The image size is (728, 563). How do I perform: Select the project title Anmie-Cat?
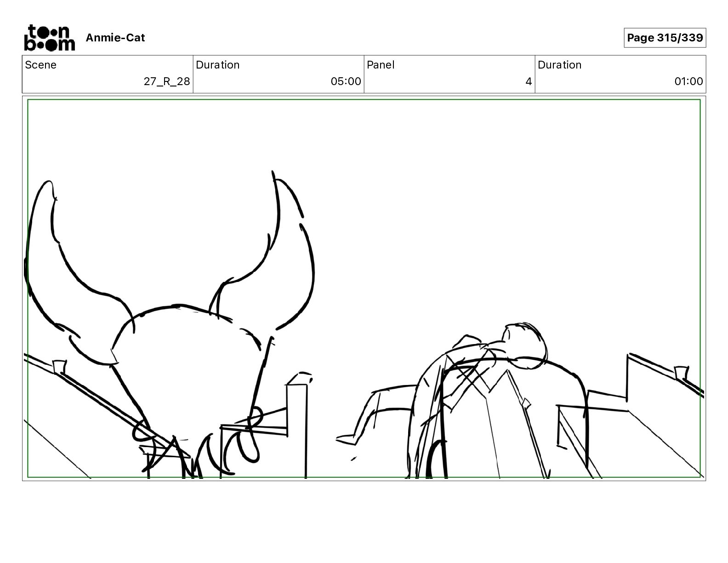(x=115, y=38)
